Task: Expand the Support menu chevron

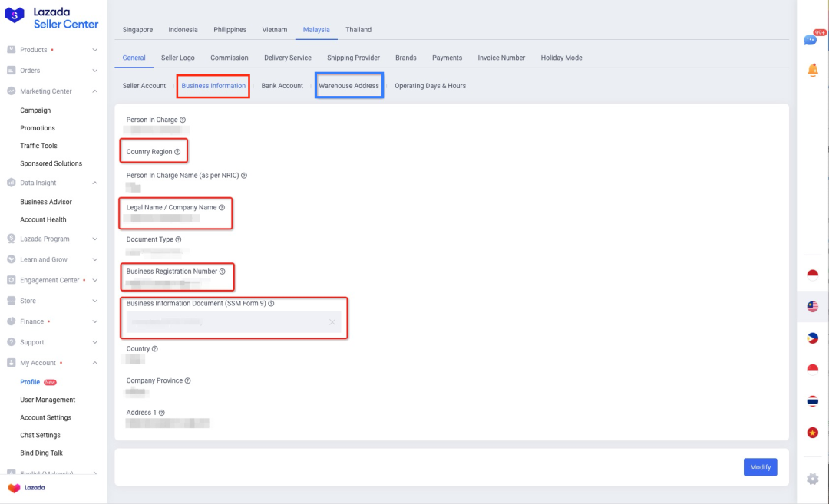Action: [x=94, y=342]
